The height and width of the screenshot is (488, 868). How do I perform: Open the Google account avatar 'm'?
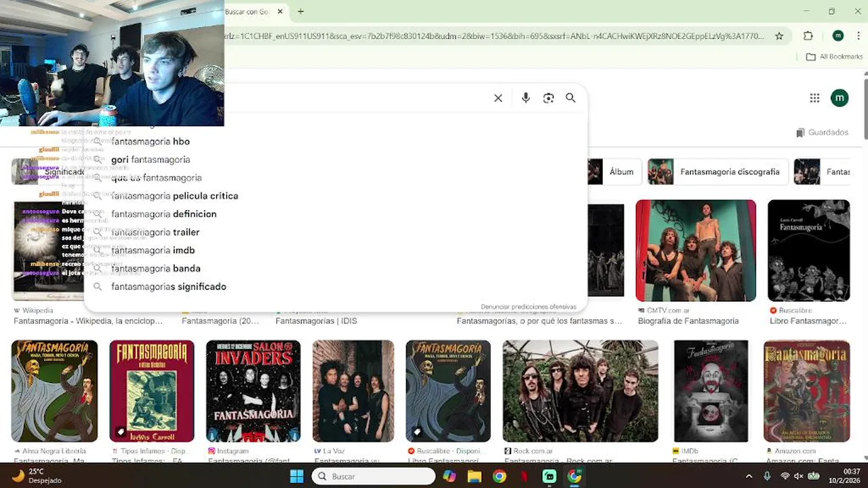(x=840, y=98)
